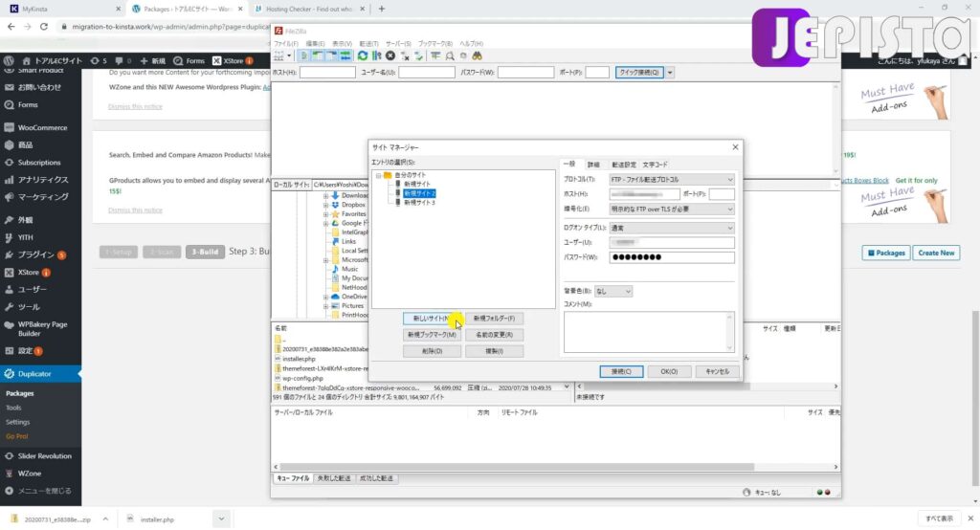Switch to 失敗した転送 failed transfers tab
The image size is (980, 530).
click(334, 478)
